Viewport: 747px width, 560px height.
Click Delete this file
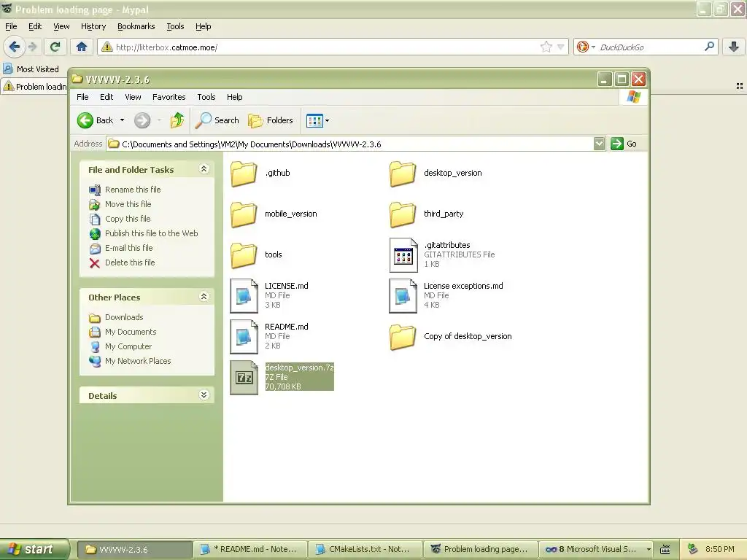click(122, 262)
